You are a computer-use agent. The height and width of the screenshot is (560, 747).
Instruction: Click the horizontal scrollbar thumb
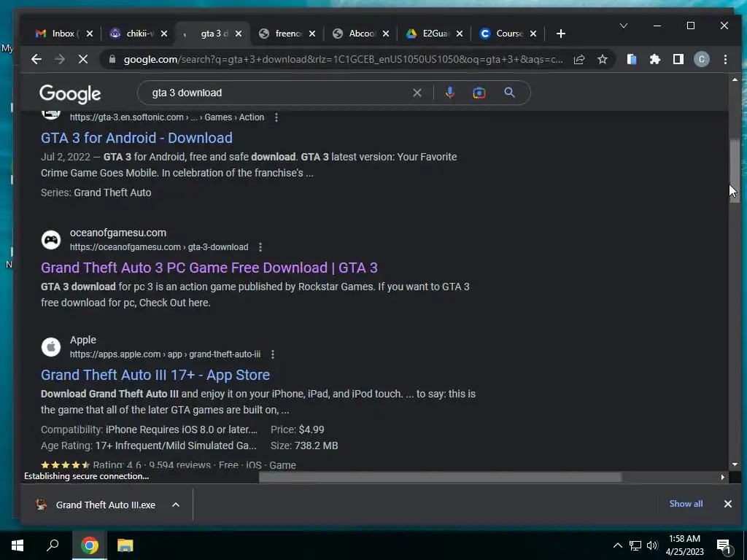440,477
